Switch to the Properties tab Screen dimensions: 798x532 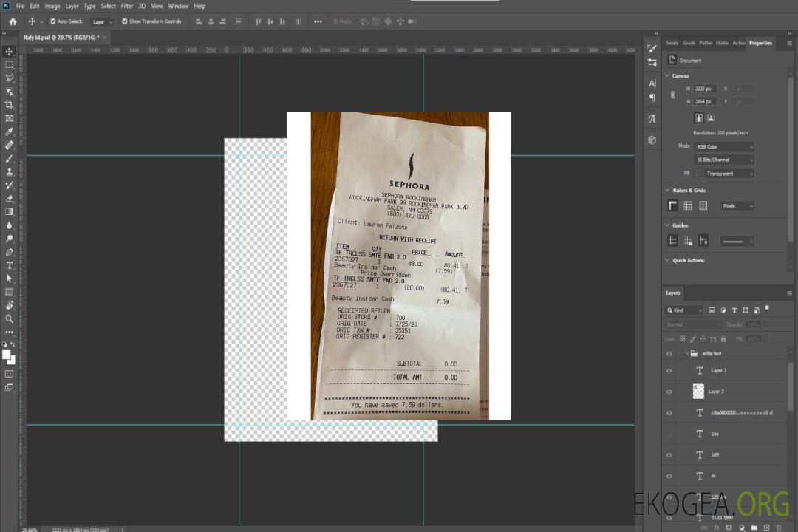[760, 44]
